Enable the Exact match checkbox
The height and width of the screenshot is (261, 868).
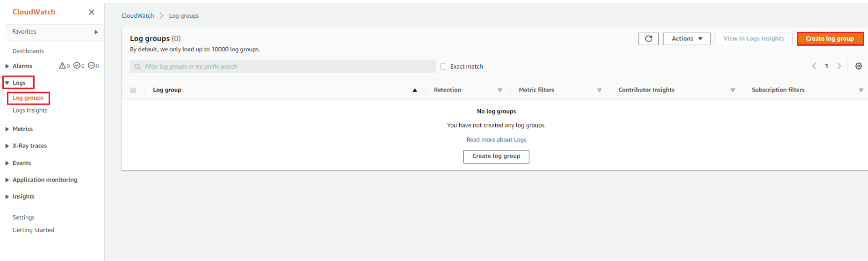pos(443,67)
